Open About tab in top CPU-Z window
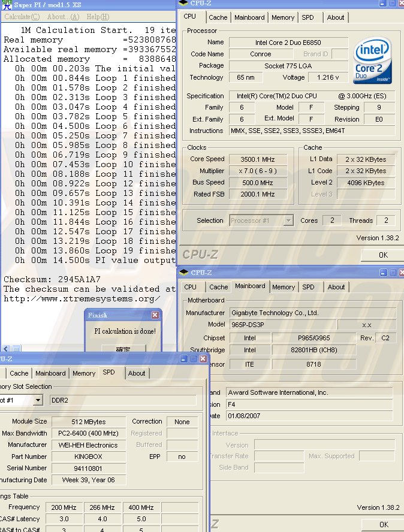The image size is (404, 532). 336,17
